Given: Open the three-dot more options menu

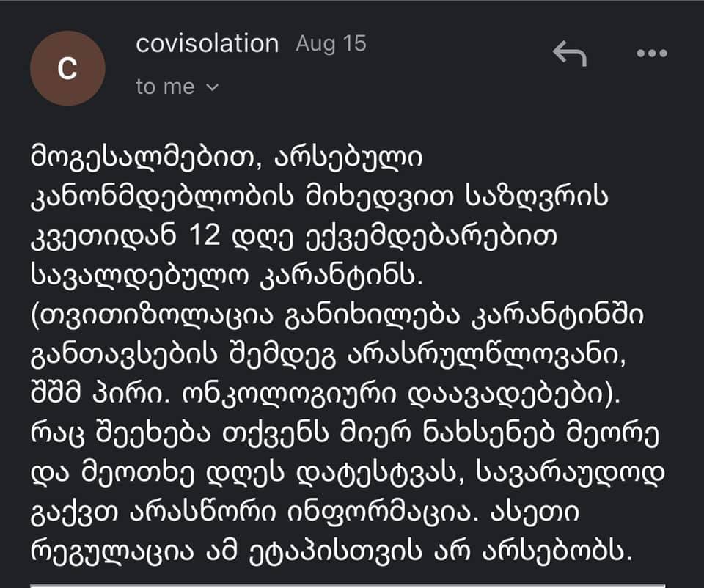Looking at the screenshot, I should click(x=651, y=53).
